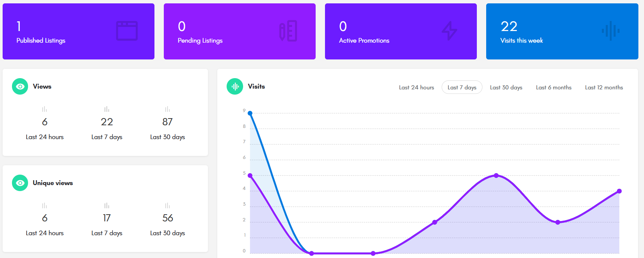Screen dimensions: 644x258
Task: Click the Unique views Last 7 days value 17
Action: [107, 218]
